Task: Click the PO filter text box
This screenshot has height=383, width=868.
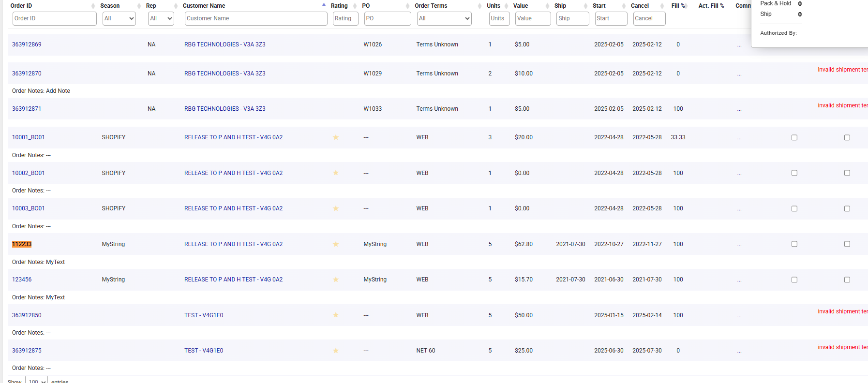Action: pyautogui.click(x=387, y=18)
